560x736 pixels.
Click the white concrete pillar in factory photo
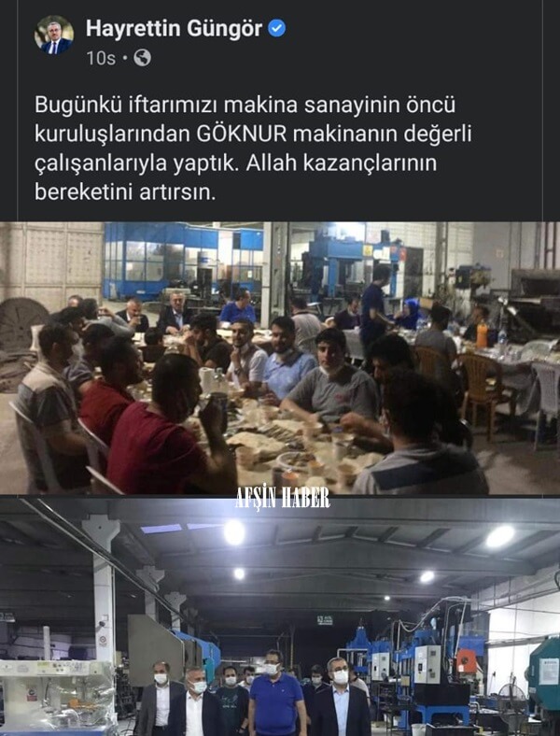[105, 589]
